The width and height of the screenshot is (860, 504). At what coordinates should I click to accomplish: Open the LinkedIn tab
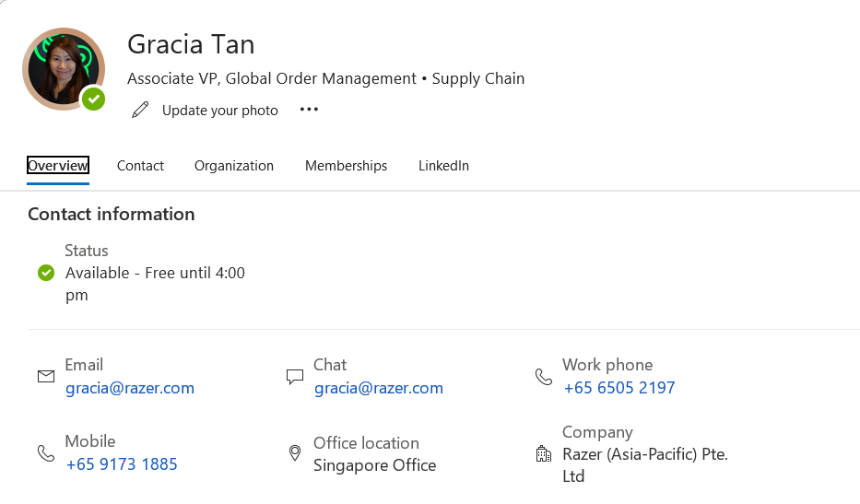443,166
